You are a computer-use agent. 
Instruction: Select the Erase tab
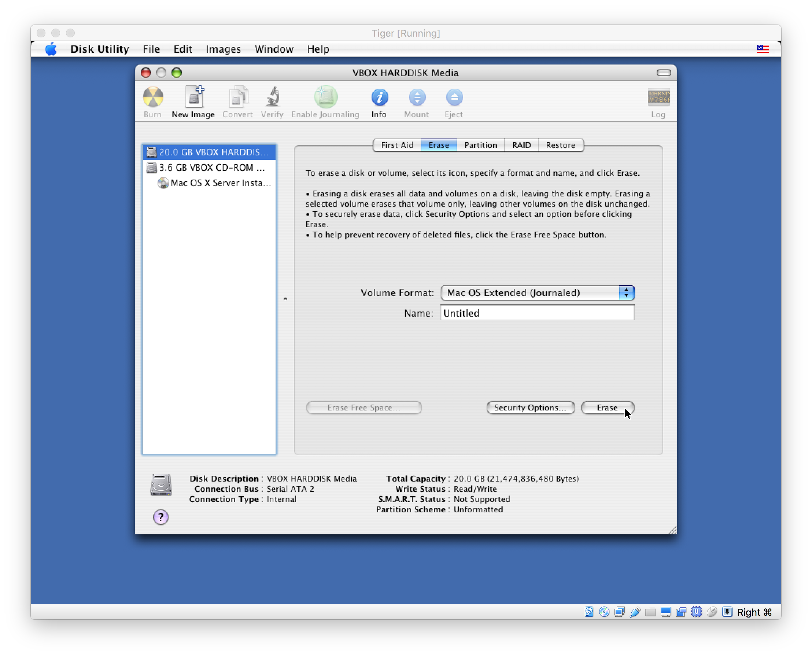tap(439, 145)
